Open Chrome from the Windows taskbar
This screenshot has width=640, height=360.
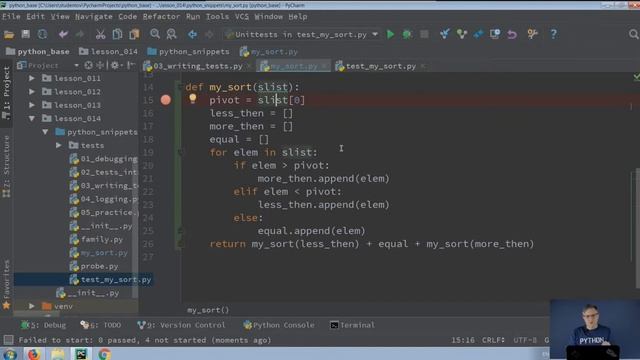[104, 354]
